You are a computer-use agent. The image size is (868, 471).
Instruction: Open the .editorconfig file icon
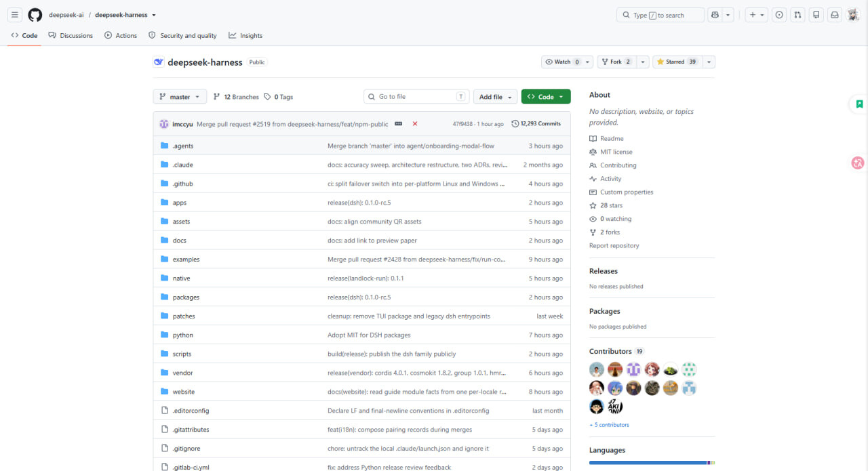[x=164, y=411]
